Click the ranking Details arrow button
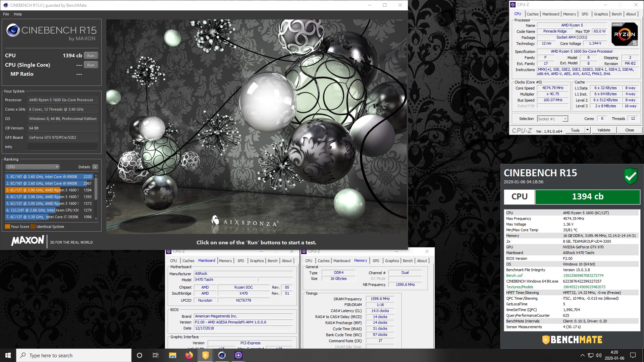644x362 pixels. 95,167
